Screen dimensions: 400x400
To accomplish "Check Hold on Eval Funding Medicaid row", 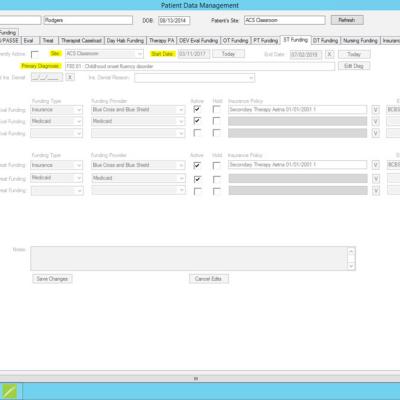I will (x=217, y=121).
